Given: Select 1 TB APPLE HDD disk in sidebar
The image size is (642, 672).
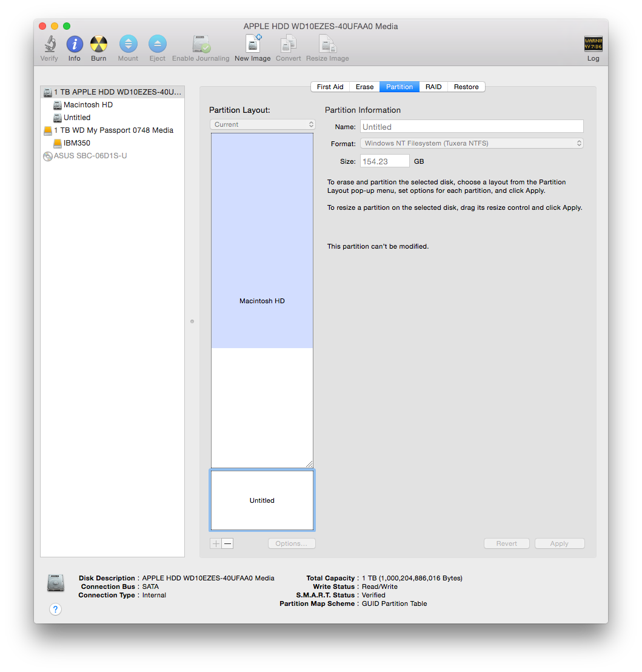Looking at the screenshot, I should [112, 92].
